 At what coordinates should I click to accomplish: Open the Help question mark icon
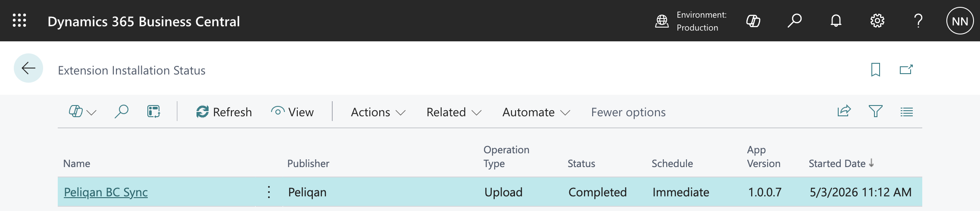918,21
